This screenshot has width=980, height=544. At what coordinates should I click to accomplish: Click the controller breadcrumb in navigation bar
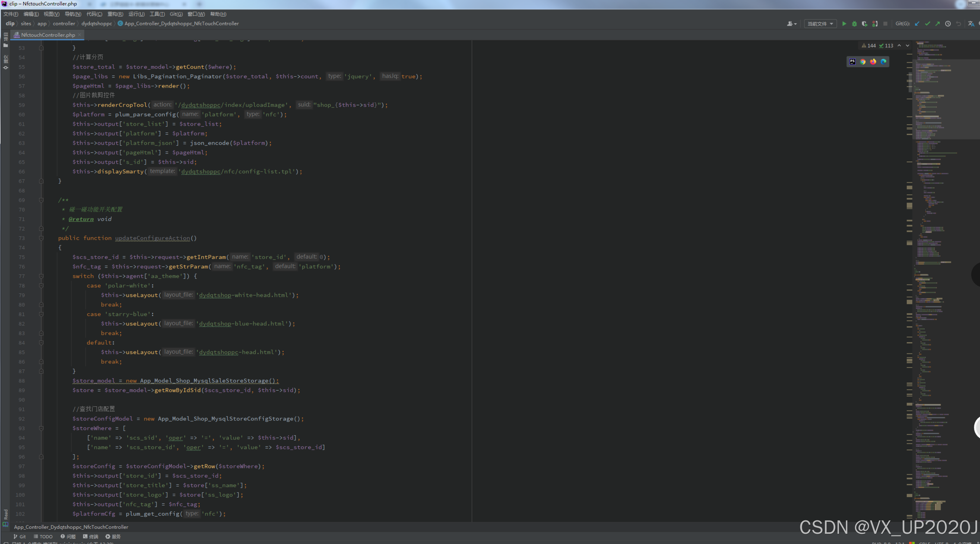(64, 24)
